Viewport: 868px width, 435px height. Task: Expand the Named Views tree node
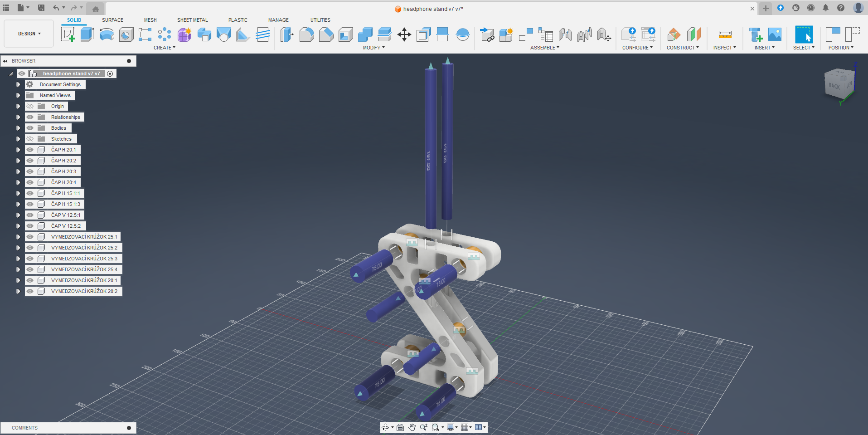(x=19, y=95)
